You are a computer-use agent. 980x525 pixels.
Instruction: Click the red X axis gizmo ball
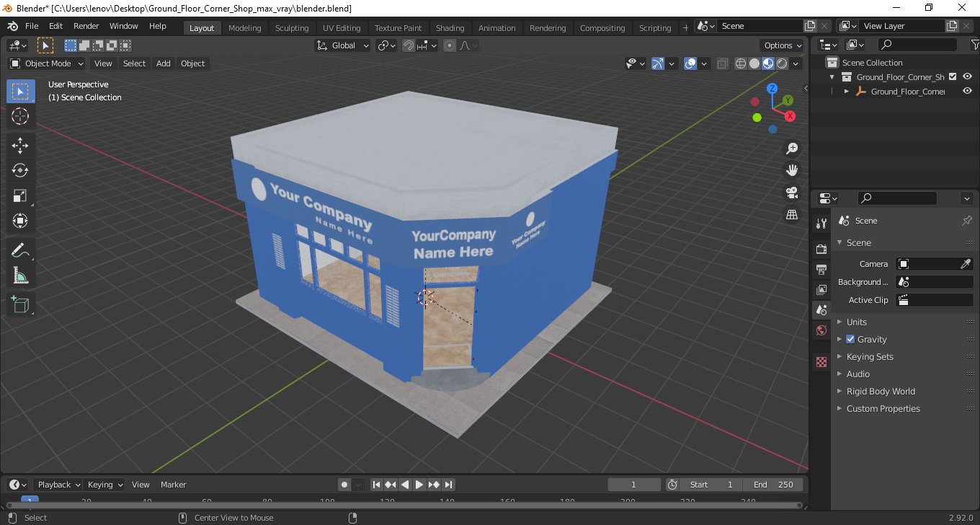point(790,116)
